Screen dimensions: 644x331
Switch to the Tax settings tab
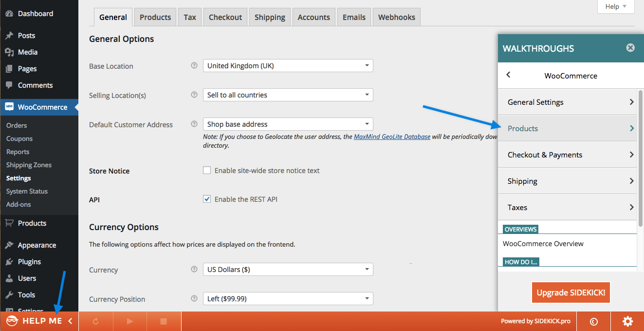[190, 17]
